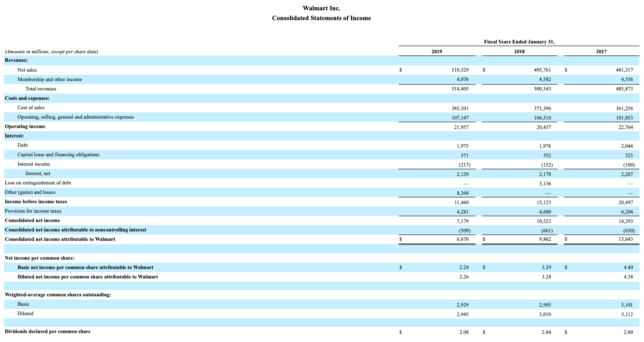Click Walmart net income value 13,643

626,239
